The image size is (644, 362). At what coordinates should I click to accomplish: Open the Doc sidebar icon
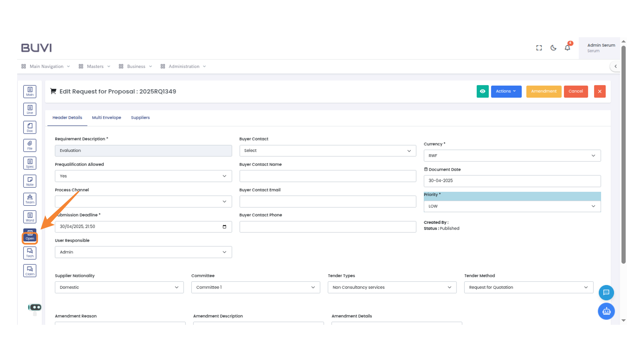coord(30,127)
